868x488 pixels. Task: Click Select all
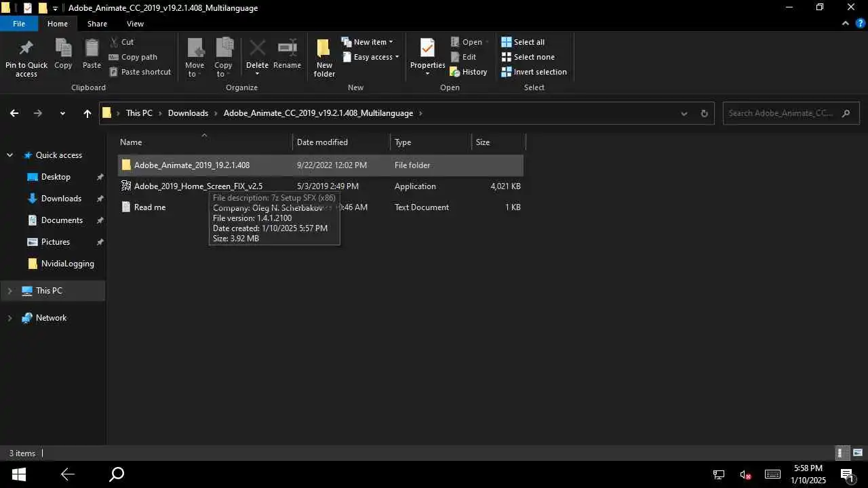(x=523, y=42)
